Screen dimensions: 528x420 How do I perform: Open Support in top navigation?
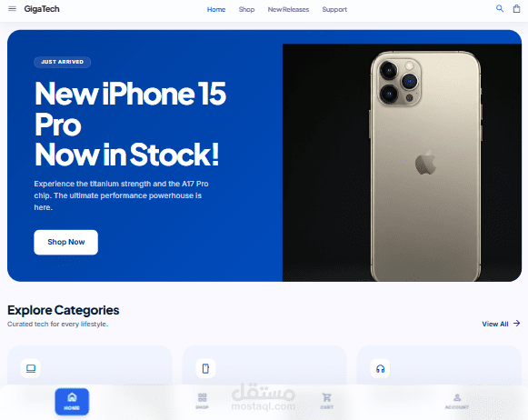334,9
